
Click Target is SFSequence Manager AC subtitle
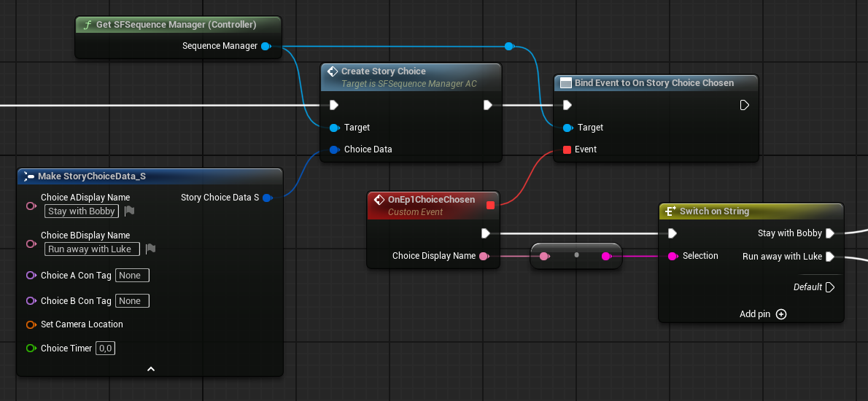coord(409,84)
